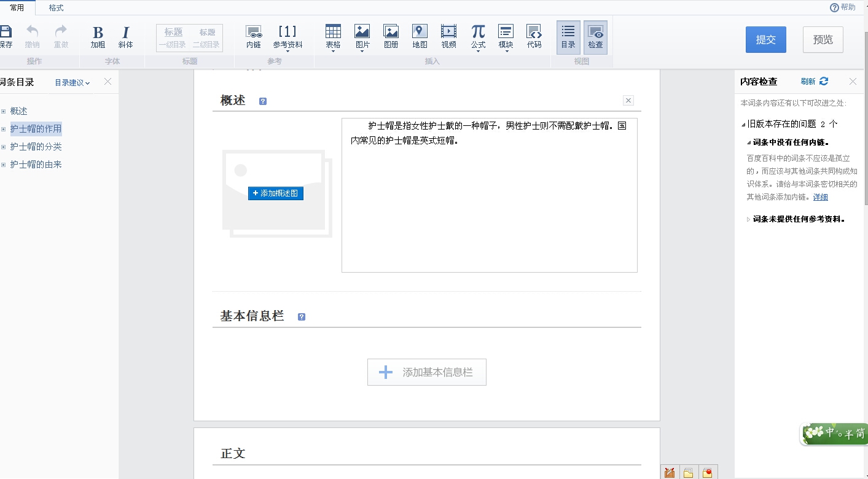Viewport: 868px width, 479px height.
Task: Click the 提交 submit button
Action: tap(765, 39)
